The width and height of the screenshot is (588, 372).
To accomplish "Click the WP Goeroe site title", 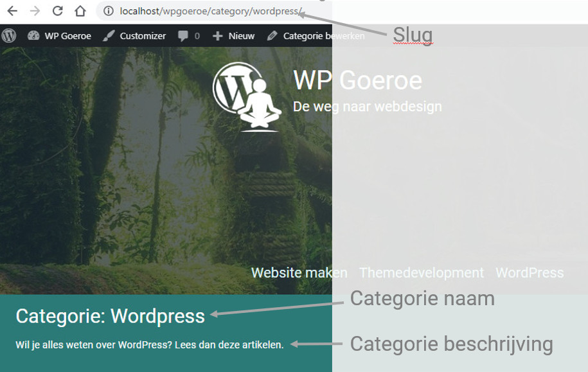I will pos(357,80).
